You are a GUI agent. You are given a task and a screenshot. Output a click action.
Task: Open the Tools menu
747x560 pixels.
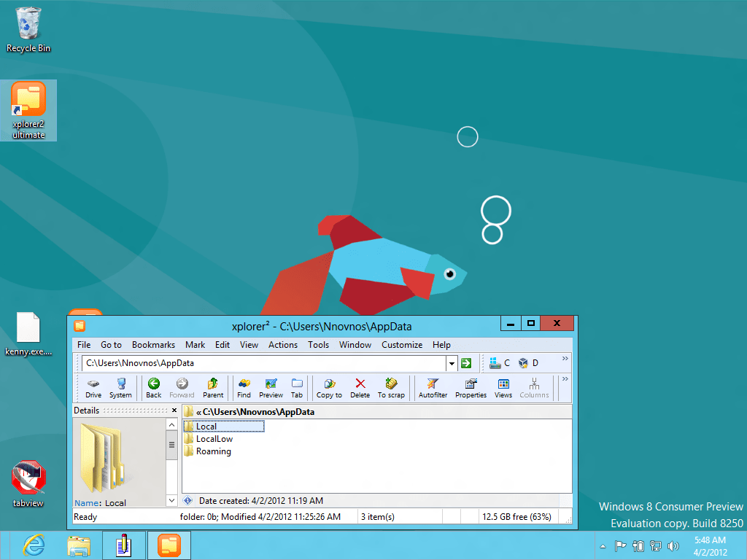[x=318, y=345]
